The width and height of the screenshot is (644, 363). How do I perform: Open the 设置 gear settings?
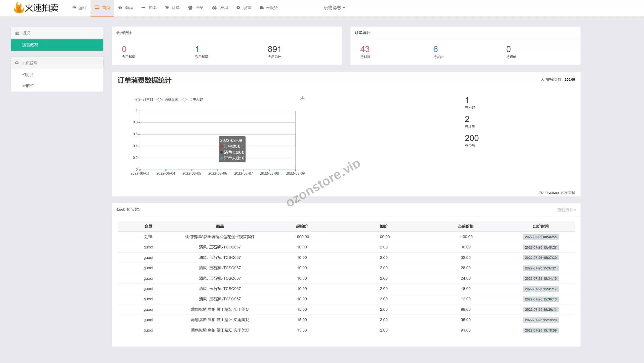pos(238,8)
